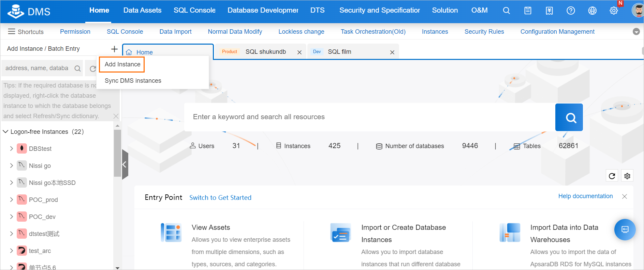Open the settings gear in top bar
Viewport: 644px width, 270px height.
point(614,11)
